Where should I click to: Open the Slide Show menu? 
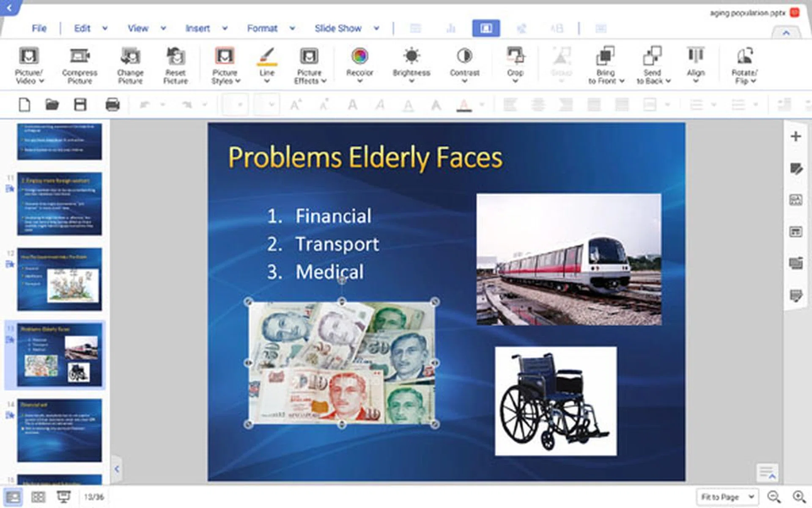tap(338, 28)
